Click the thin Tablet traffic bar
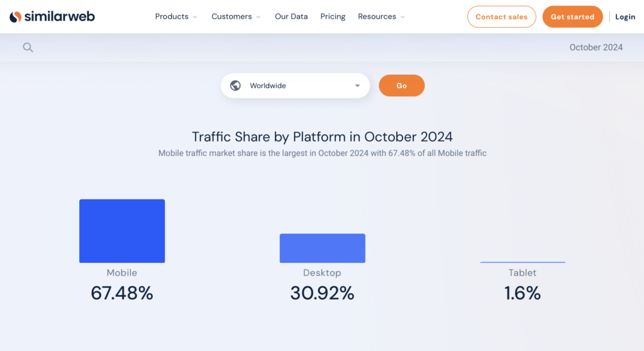 pos(523,262)
